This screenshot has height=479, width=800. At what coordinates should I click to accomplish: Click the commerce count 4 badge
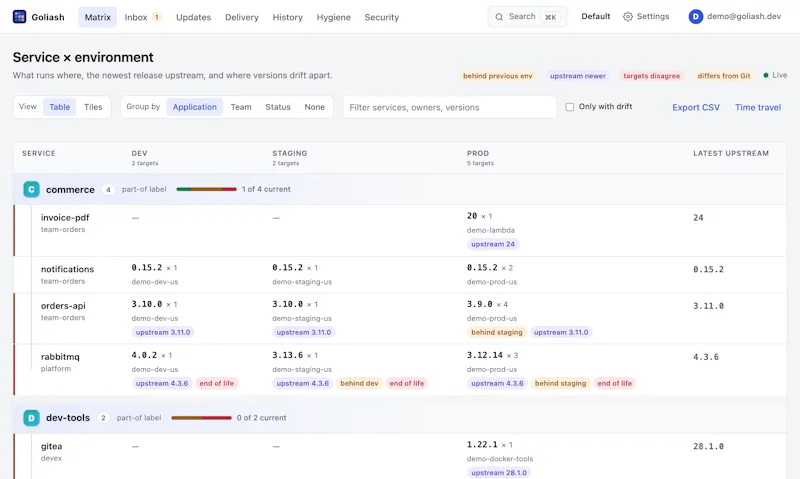coord(108,190)
